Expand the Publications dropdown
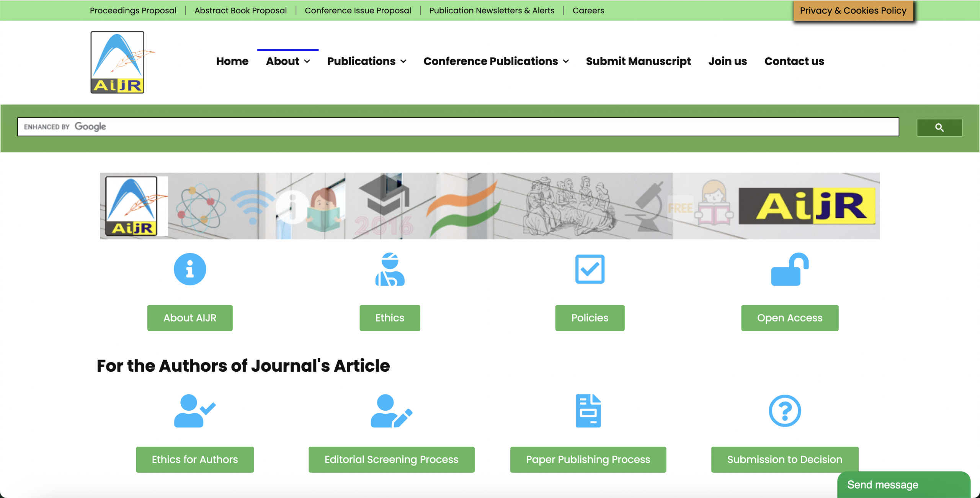980x498 pixels. (x=366, y=61)
